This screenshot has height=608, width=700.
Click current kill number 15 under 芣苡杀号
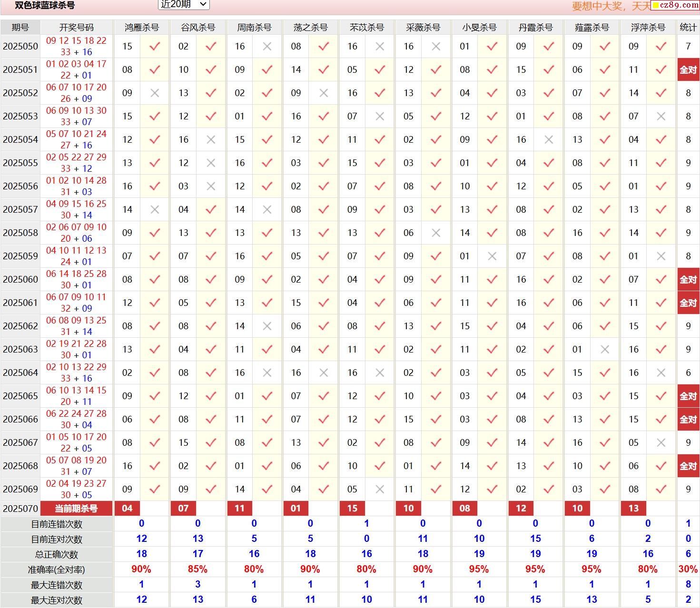352,508
